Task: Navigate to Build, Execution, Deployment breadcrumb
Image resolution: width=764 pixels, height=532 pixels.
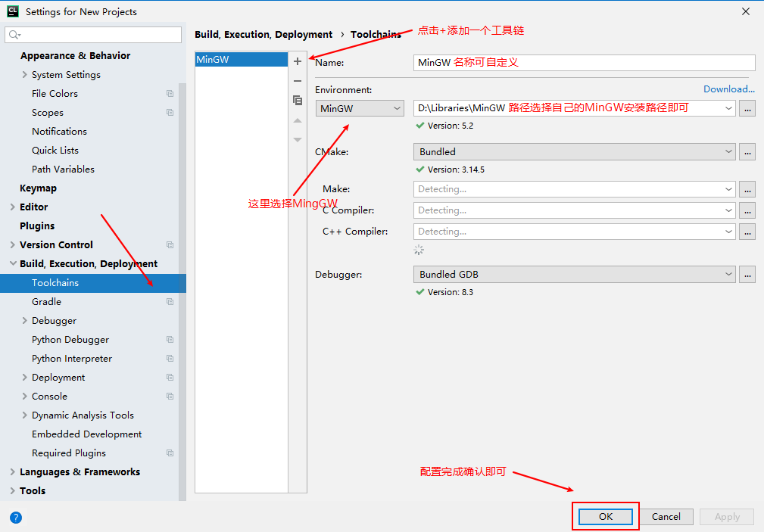Action: (262, 34)
